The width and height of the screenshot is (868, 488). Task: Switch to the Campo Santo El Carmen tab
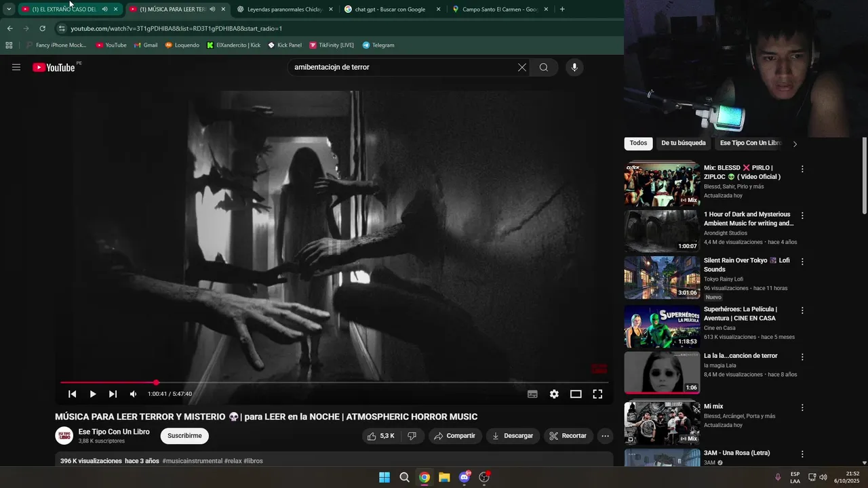click(500, 9)
